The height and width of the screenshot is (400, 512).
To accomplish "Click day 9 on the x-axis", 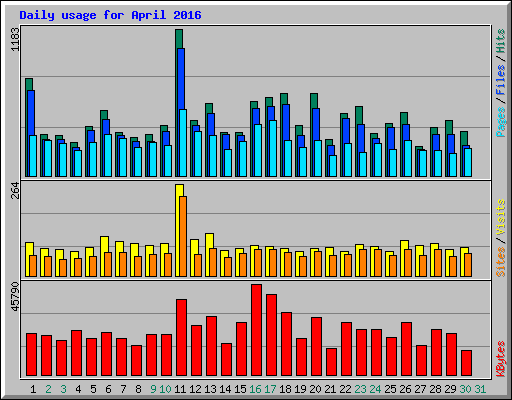I will 153,389.
